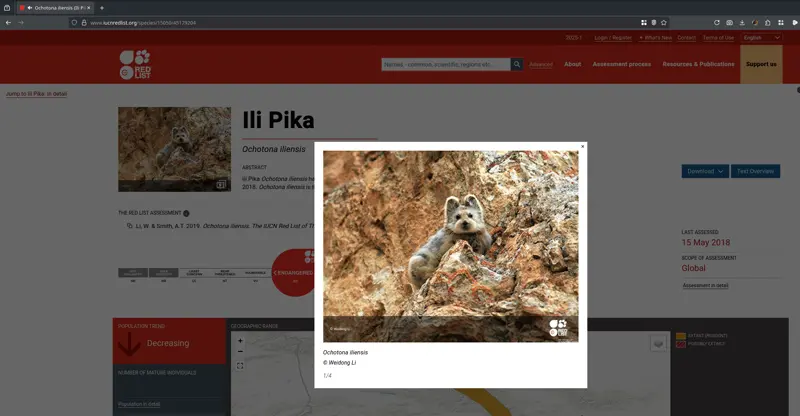The height and width of the screenshot is (416, 800).
Task: Open the About menu item
Action: (572, 64)
